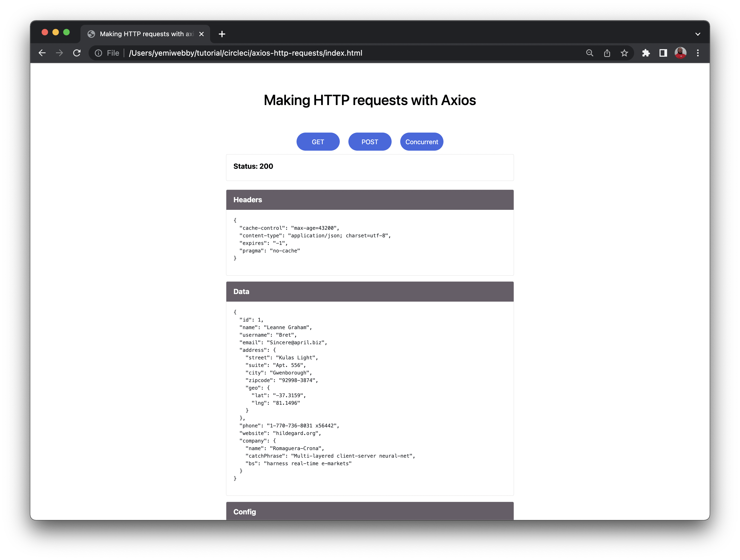Screen dimensions: 740x560
Task: Bookmark this page with the star icon
Action: [624, 53]
